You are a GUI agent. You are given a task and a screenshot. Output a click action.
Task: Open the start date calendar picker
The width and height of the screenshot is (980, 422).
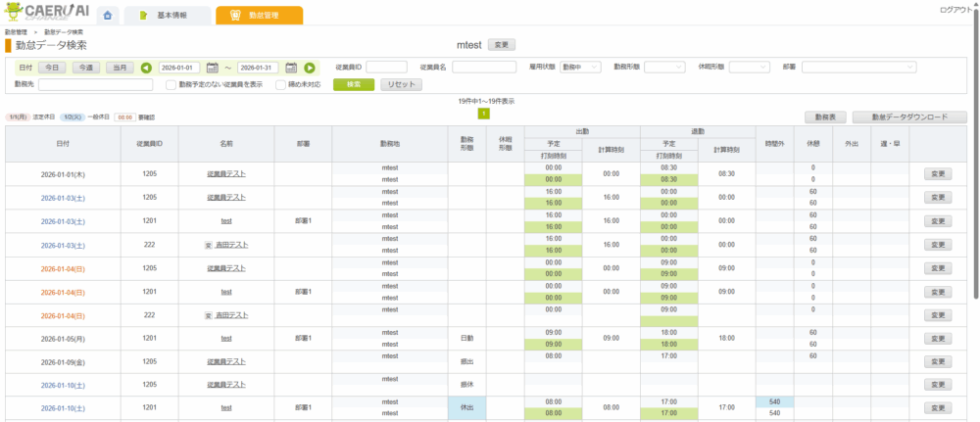[x=212, y=68]
